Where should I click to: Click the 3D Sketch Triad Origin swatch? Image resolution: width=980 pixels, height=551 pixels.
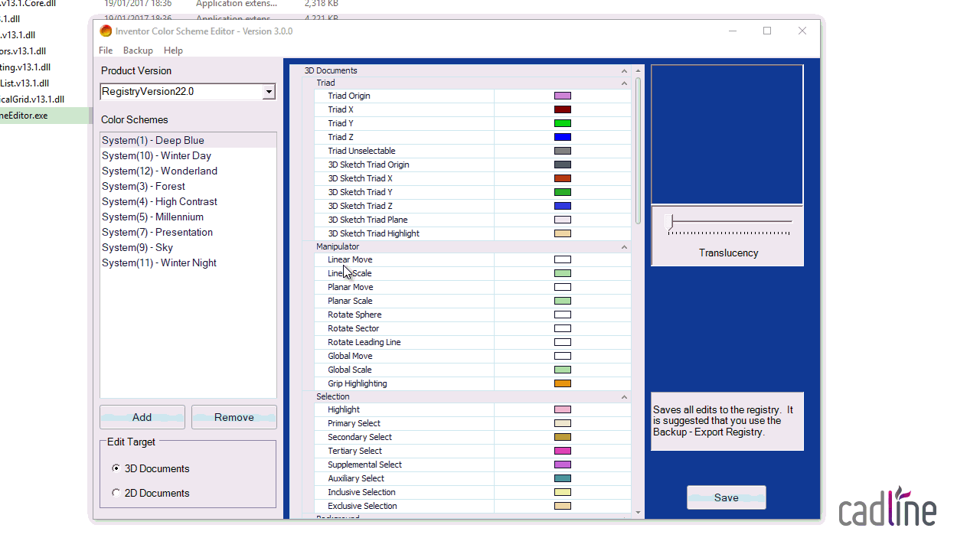pos(563,165)
